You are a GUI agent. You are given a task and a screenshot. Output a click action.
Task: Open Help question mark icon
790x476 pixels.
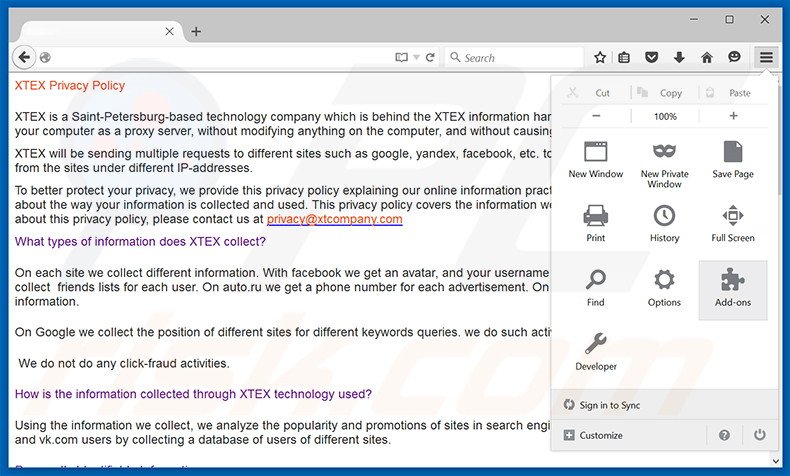click(724, 435)
